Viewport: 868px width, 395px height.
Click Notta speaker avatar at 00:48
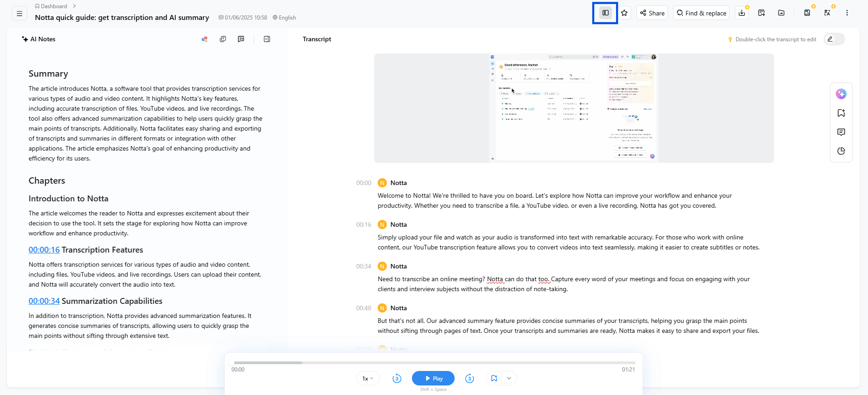click(382, 308)
